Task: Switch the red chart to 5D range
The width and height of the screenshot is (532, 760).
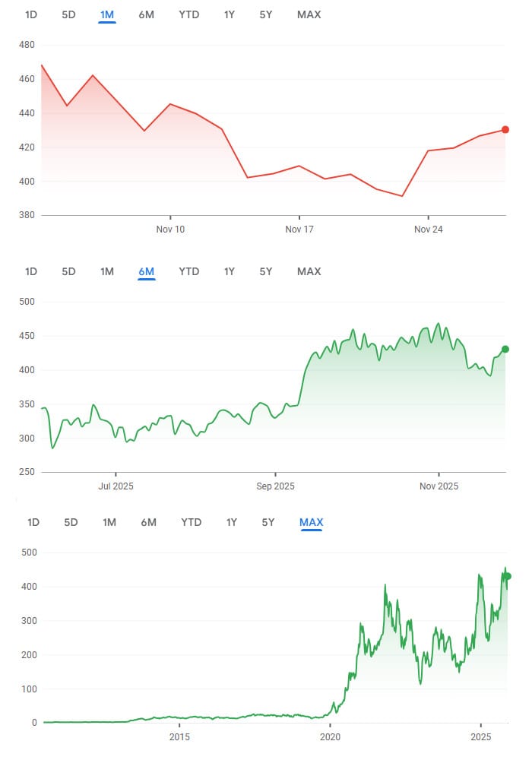Action: tap(68, 14)
